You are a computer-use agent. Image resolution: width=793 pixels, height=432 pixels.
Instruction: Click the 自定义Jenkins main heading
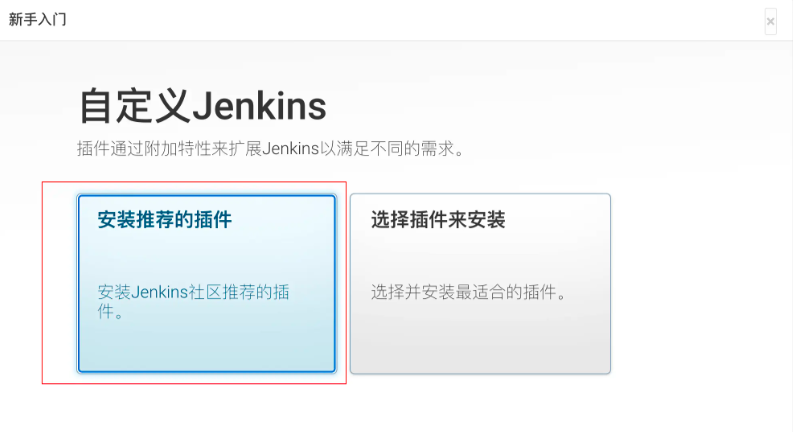pyautogui.click(x=203, y=106)
